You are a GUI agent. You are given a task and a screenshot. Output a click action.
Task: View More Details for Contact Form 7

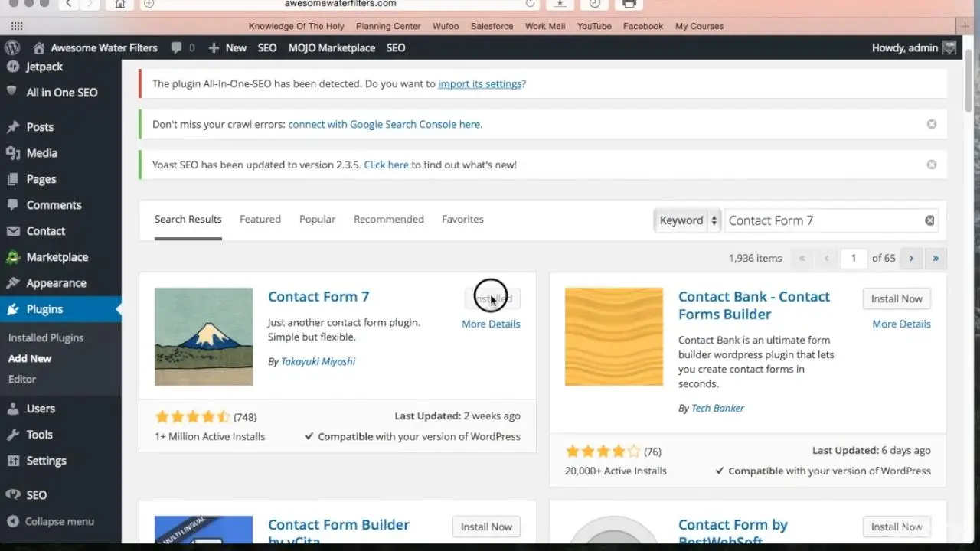click(x=491, y=324)
